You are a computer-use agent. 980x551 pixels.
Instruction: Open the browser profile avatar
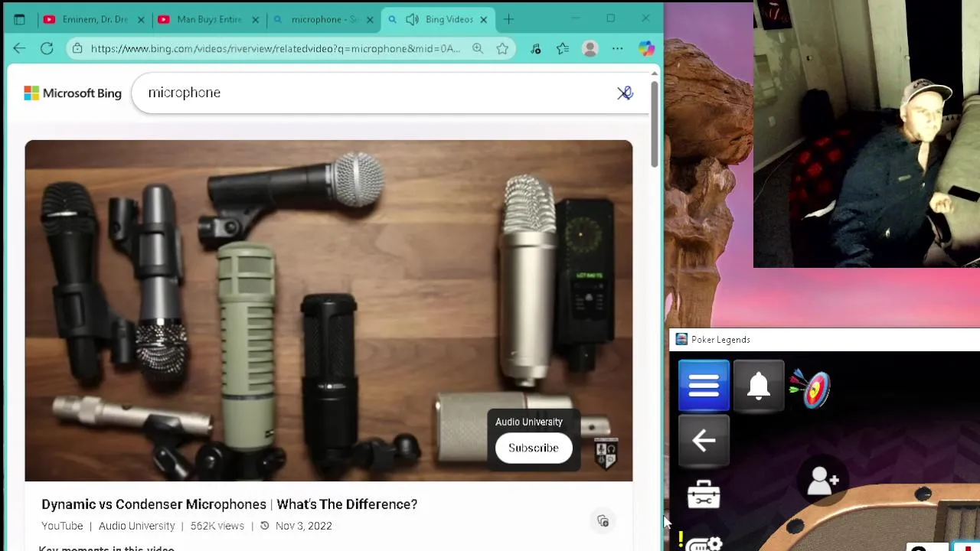pos(590,49)
